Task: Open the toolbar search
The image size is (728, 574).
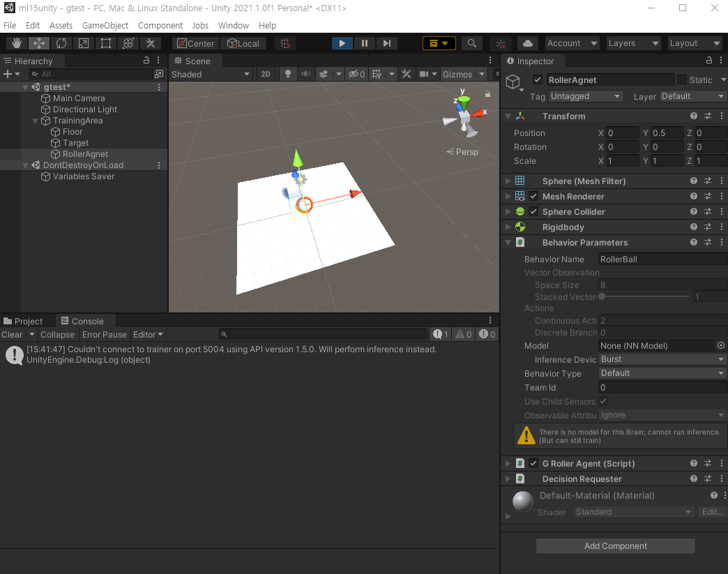Action: 471,43
